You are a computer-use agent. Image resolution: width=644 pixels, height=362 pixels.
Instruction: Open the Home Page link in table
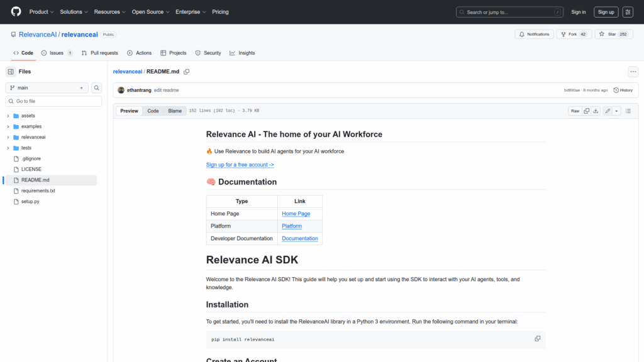pos(296,214)
